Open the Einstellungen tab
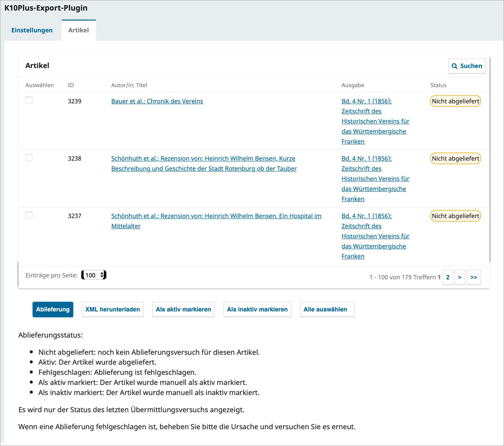 [x=32, y=30]
